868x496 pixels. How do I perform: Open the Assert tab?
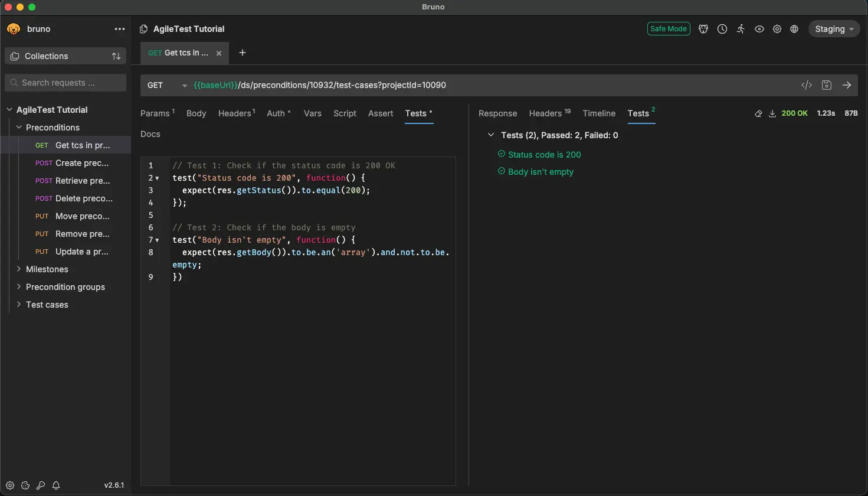[381, 113]
